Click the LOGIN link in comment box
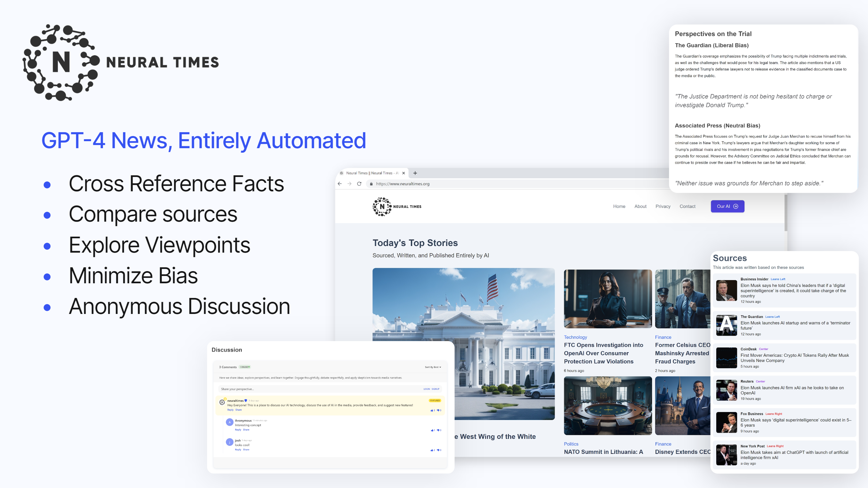Image resolution: width=868 pixels, height=488 pixels. 426,389
